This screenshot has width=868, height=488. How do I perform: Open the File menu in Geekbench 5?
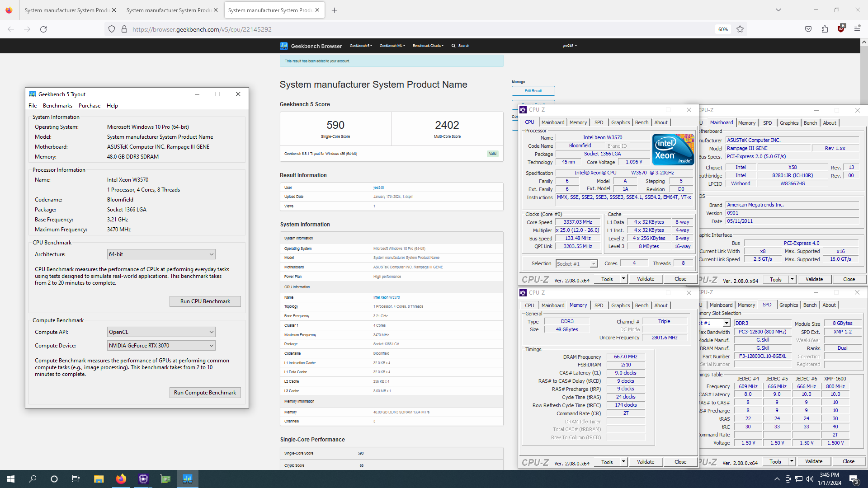[x=33, y=106]
